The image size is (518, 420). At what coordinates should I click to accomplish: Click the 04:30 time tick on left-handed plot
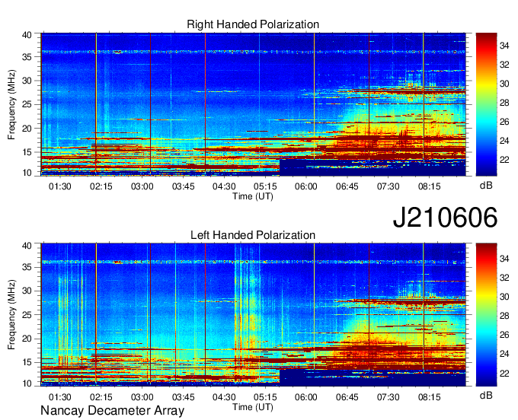(224, 397)
